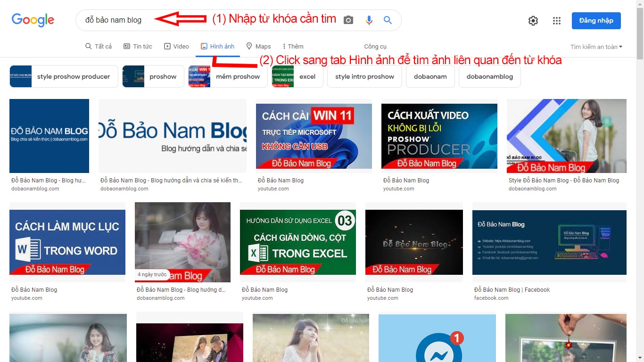Select the style proshow producer chip
Image resolution: width=644 pixels, height=362 pixels.
pos(64,76)
